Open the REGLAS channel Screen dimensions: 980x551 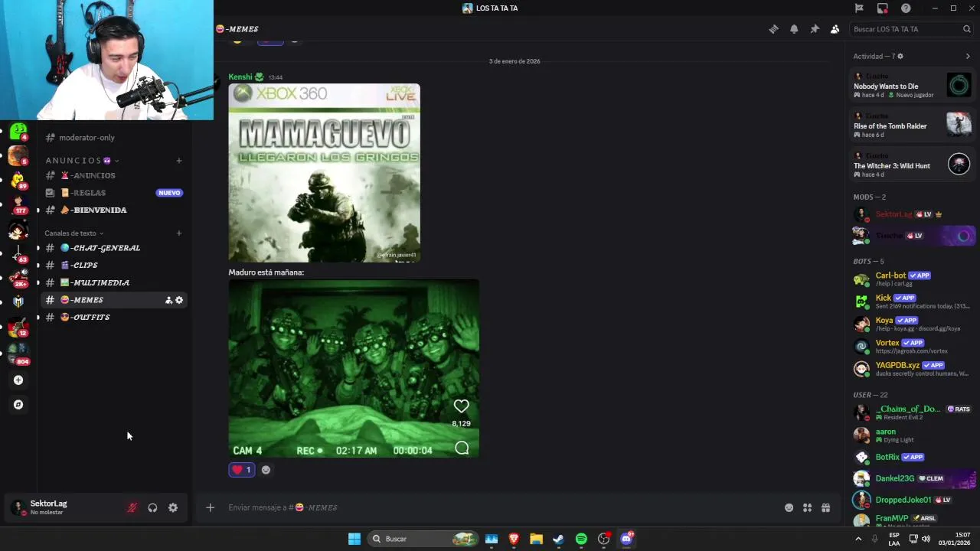coord(113,193)
